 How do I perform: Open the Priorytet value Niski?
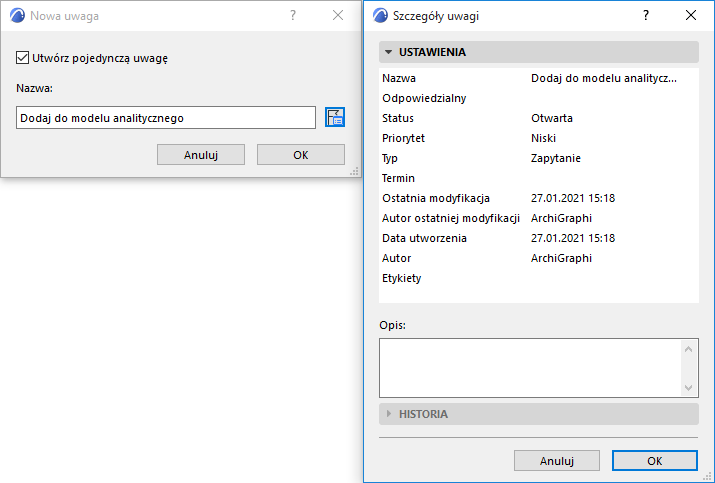pos(543,138)
